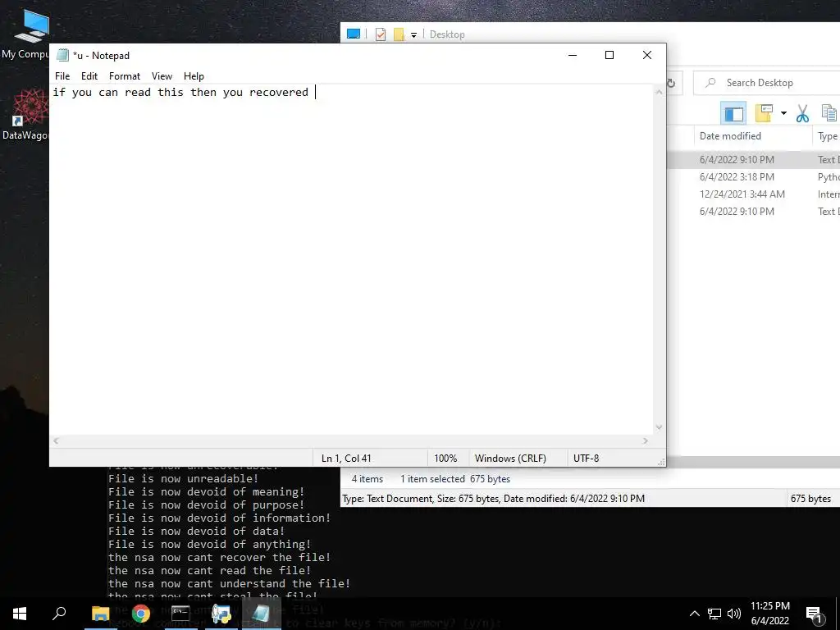This screenshot has width=840, height=630.
Task: Open taskbar Search magnifier
Action: tap(59, 614)
